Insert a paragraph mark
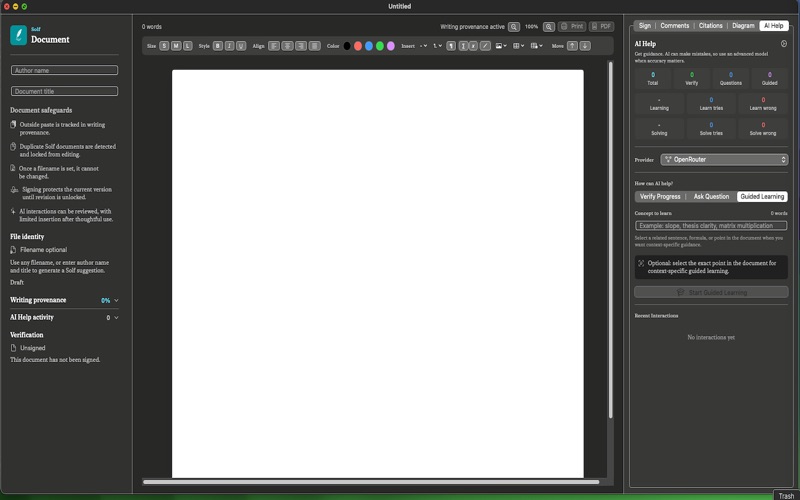Image resolution: width=800 pixels, height=500 pixels. 451,46
